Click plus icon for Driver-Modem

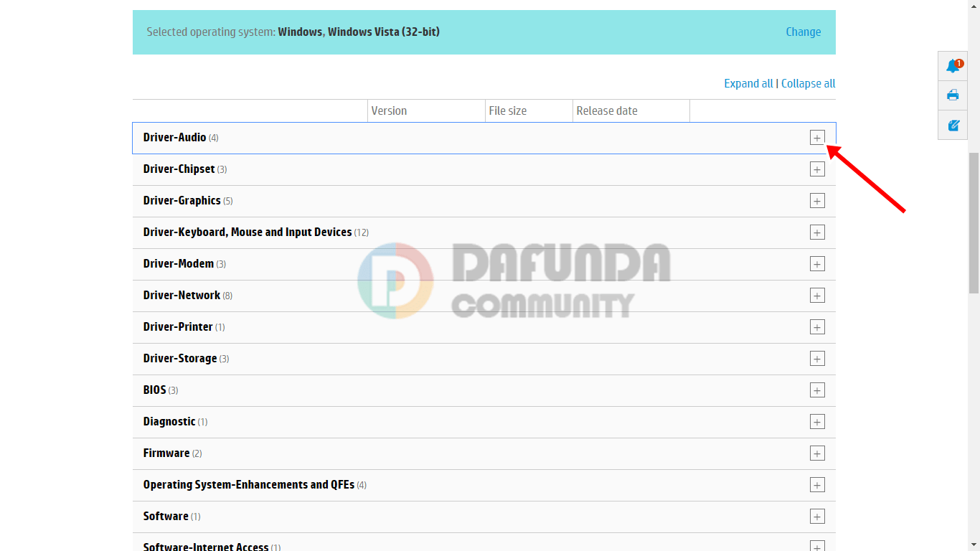pyautogui.click(x=816, y=264)
